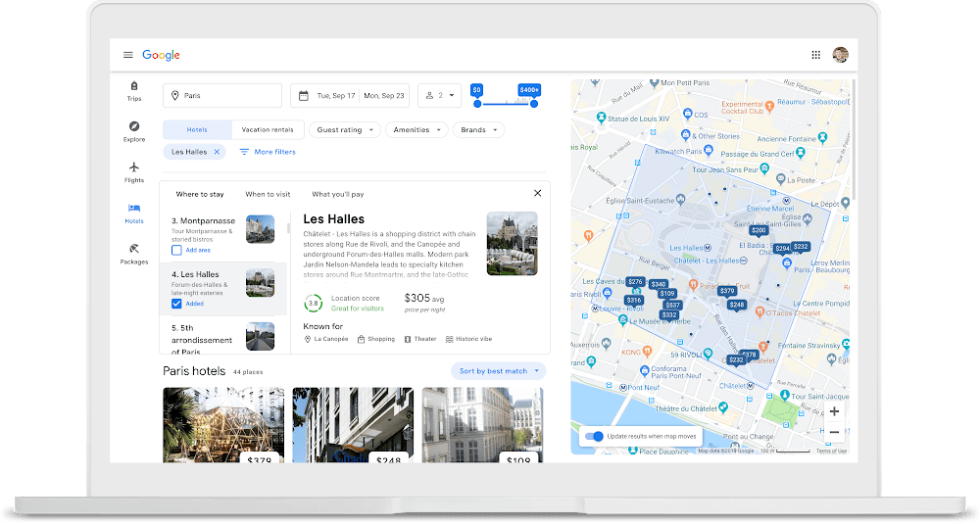Screen dimensions: 980x524
Task: Go to Trips in the sidebar
Action: [133, 90]
